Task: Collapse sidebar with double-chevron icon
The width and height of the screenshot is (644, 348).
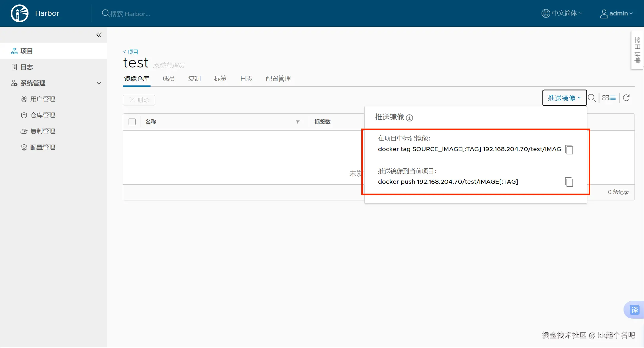Action: click(99, 35)
